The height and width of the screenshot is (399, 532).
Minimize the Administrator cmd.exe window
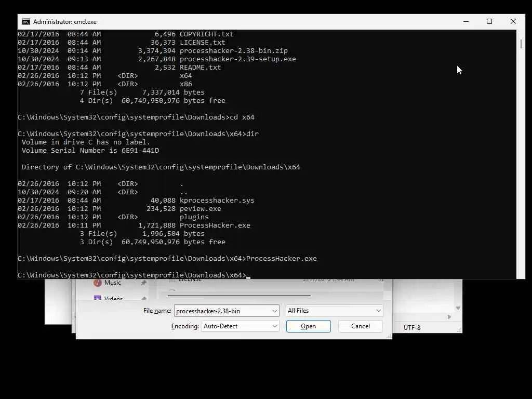(x=466, y=22)
